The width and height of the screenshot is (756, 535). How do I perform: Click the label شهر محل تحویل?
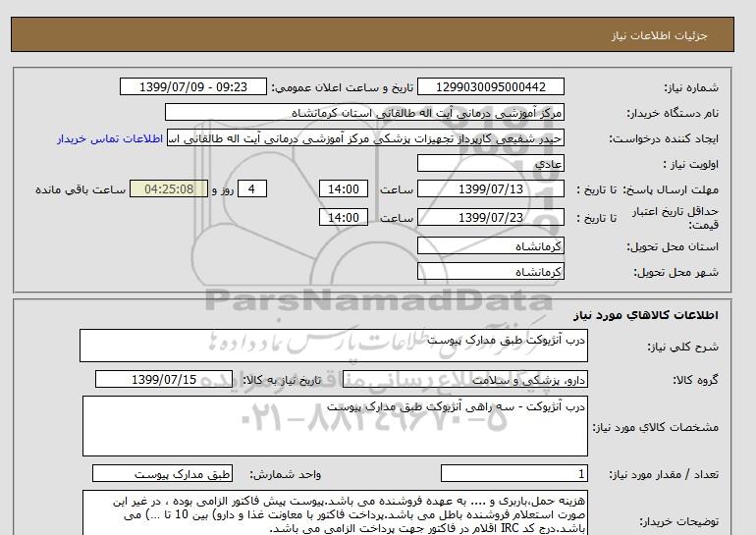[675, 272]
